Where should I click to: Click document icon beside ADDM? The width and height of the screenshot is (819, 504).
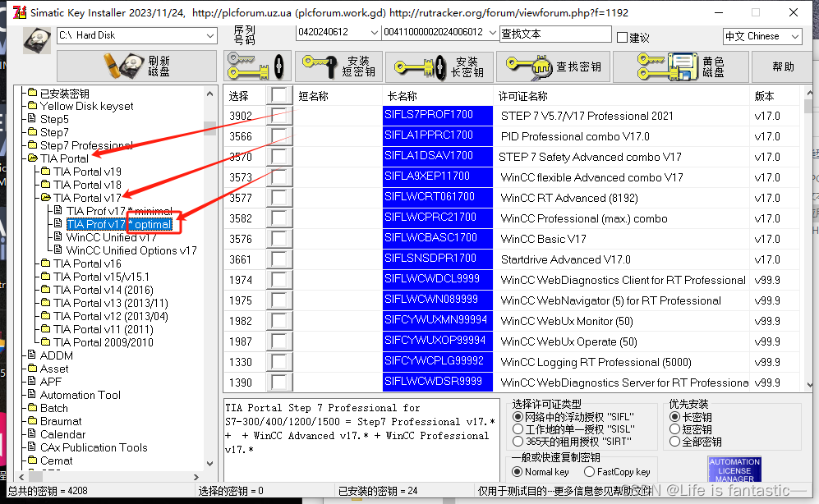coord(32,355)
